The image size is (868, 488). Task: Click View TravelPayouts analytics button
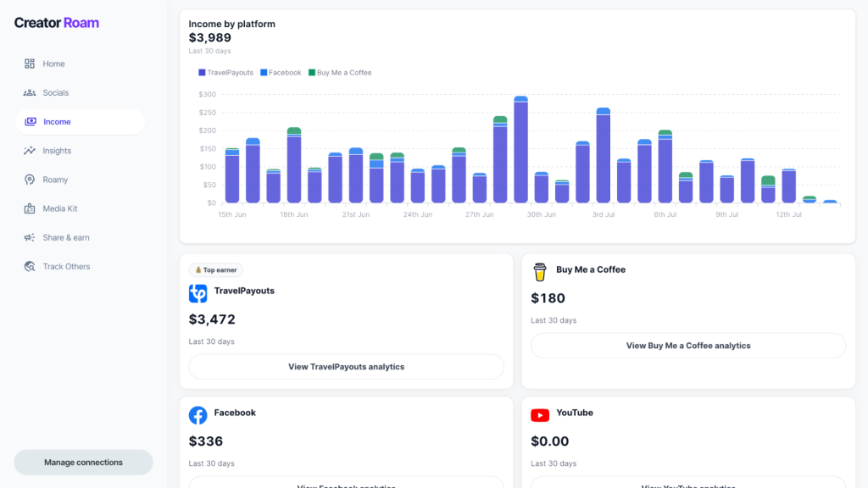[346, 366]
